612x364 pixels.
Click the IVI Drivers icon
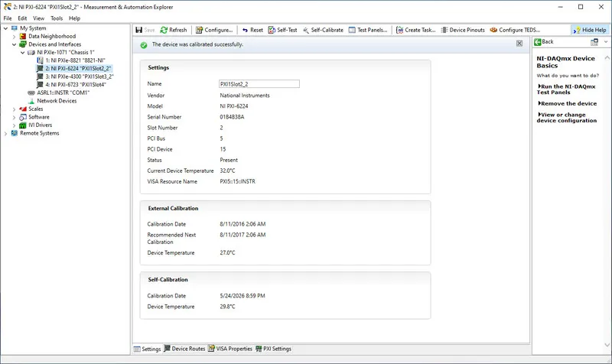click(23, 125)
